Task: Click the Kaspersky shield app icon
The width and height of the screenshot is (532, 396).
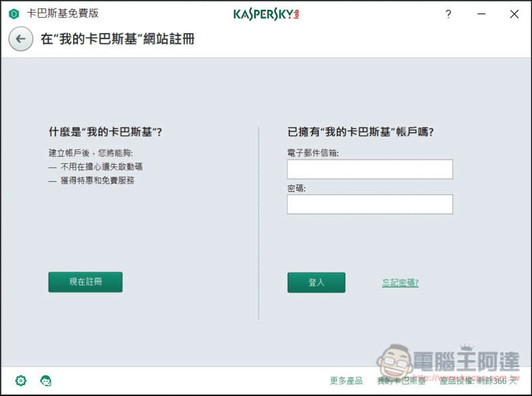Action: pyautogui.click(x=14, y=14)
